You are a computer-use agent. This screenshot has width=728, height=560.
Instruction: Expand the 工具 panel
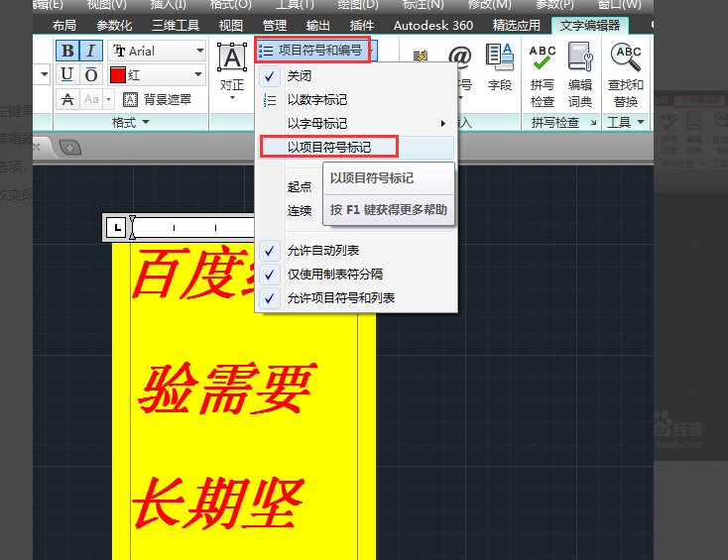coord(626,123)
